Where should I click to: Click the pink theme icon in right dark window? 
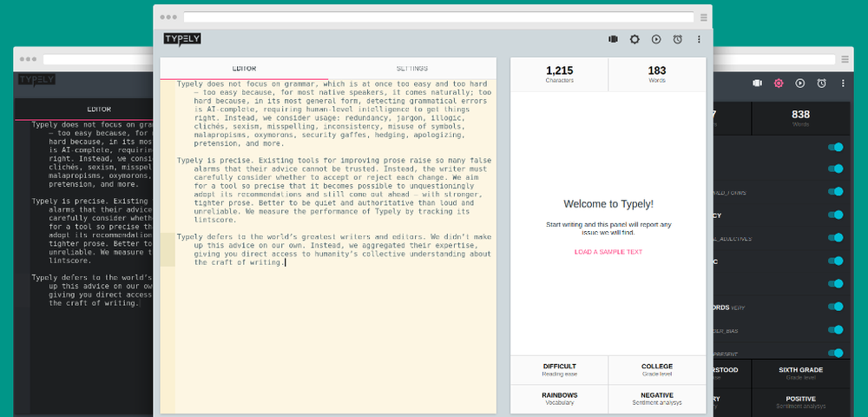pyautogui.click(x=779, y=83)
